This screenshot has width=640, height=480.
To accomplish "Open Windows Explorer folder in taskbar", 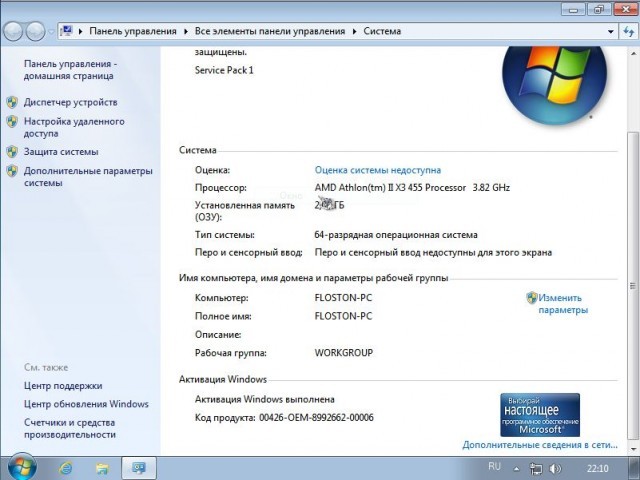I will tap(102, 468).
